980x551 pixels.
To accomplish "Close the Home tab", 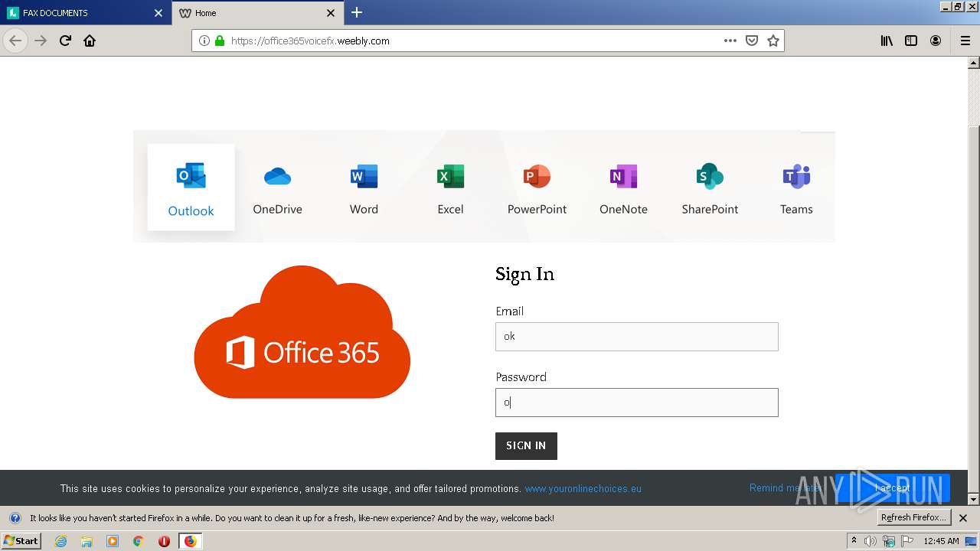I will (331, 13).
